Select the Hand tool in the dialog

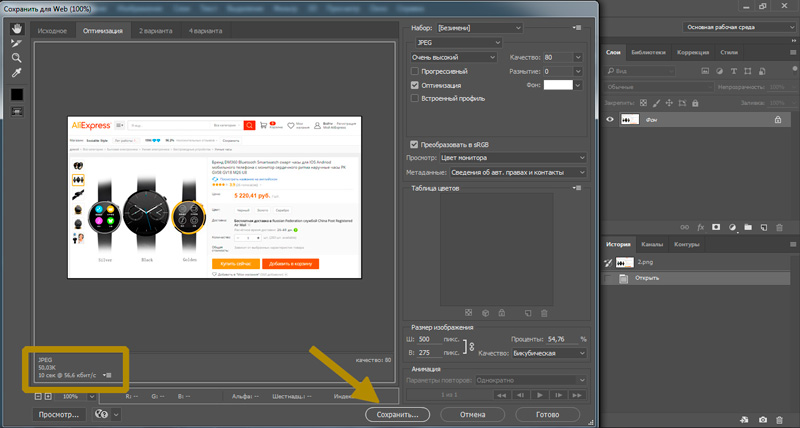point(17,27)
